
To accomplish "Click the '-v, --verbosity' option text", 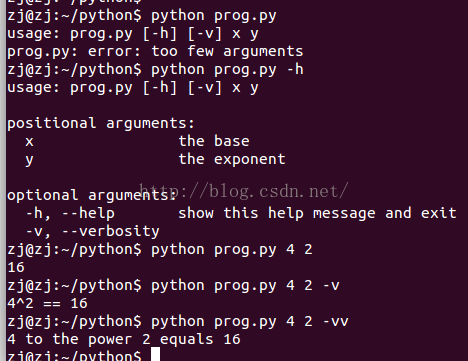I will tap(93, 232).
